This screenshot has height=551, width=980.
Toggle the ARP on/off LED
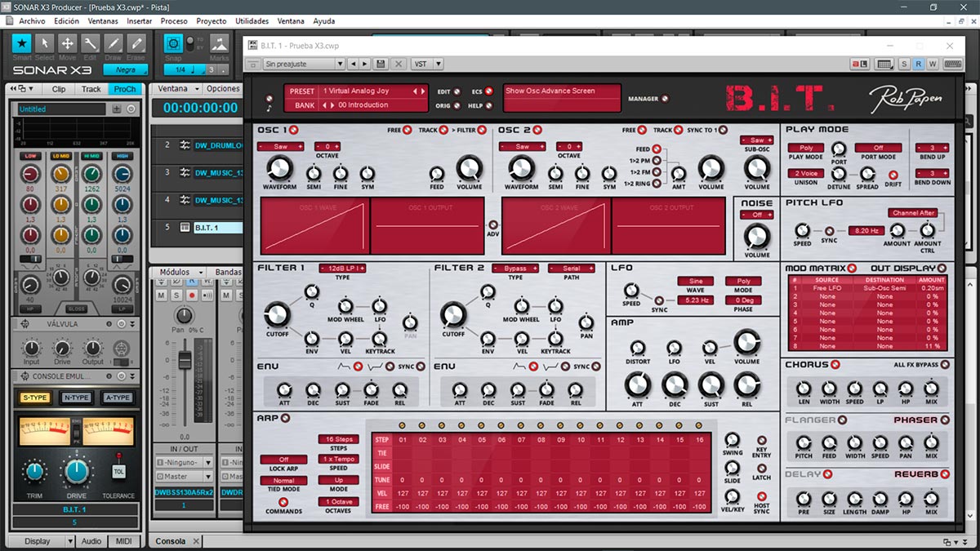click(285, 419)
